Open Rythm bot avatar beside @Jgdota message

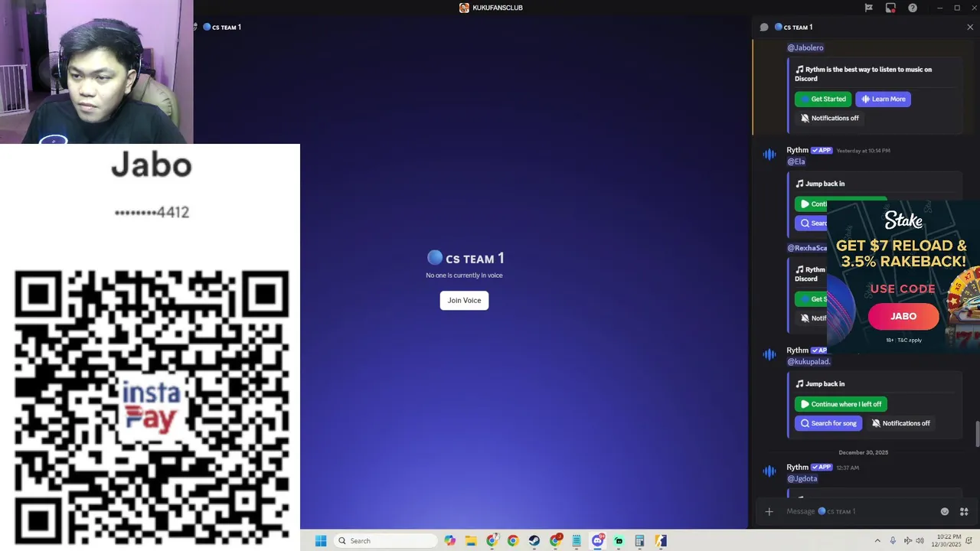769,471
